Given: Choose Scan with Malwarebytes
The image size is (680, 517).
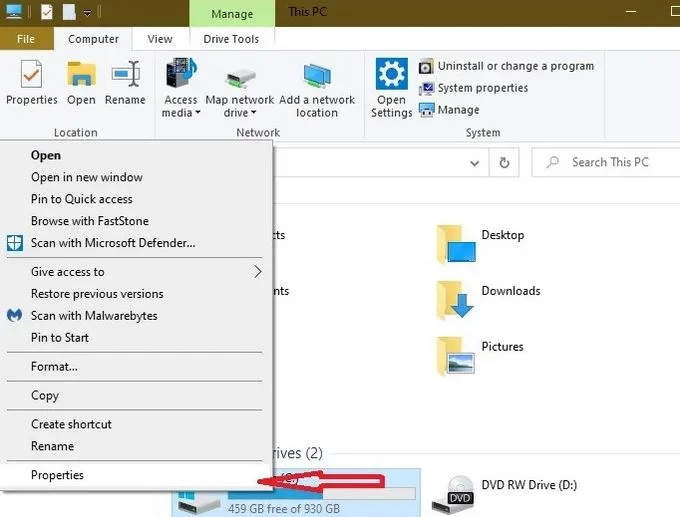Looking at the screenshot, I should point(136,316).
